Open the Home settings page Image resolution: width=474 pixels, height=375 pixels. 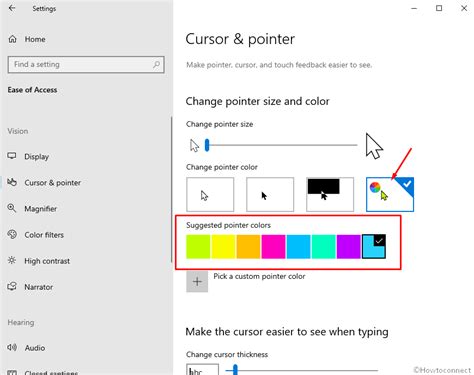pyautogui.click(x=35, y=39)
